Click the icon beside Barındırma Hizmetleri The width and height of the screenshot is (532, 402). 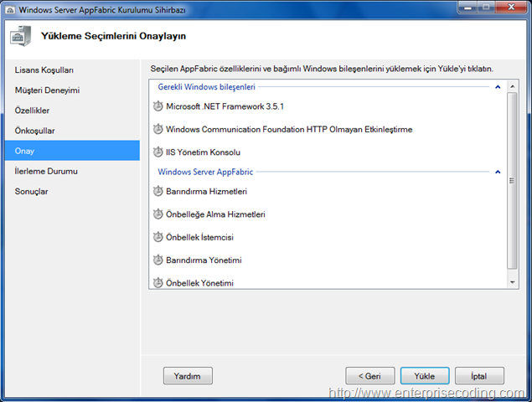point(158,191)
